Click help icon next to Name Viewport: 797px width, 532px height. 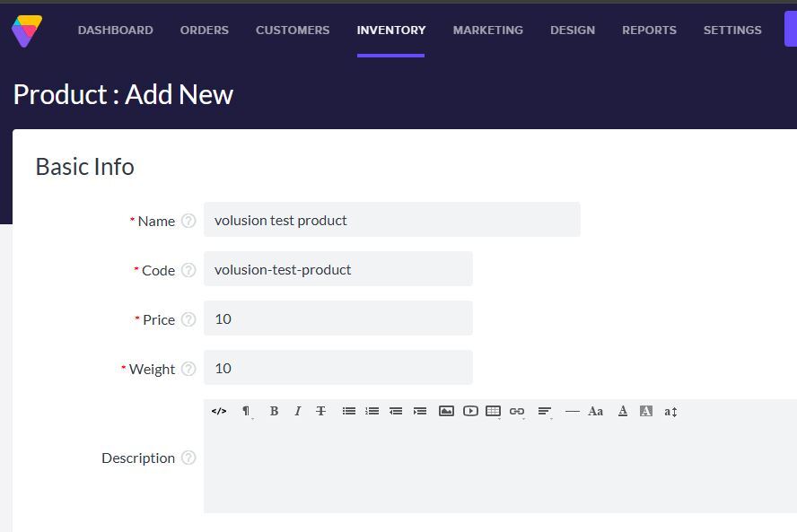(x=188, y=221)
